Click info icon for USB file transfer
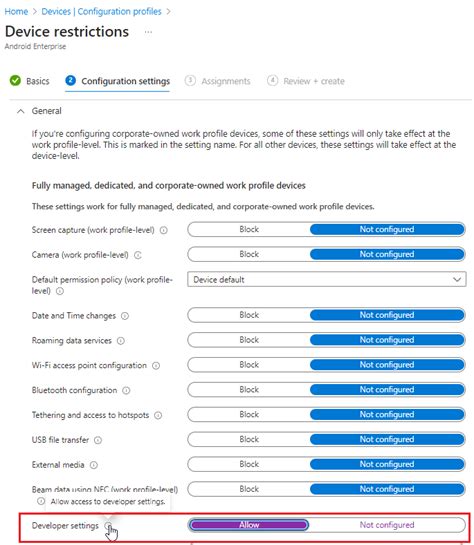Image resolution: width=474 pixels, height=545 pixels. [x=98, y=440]
